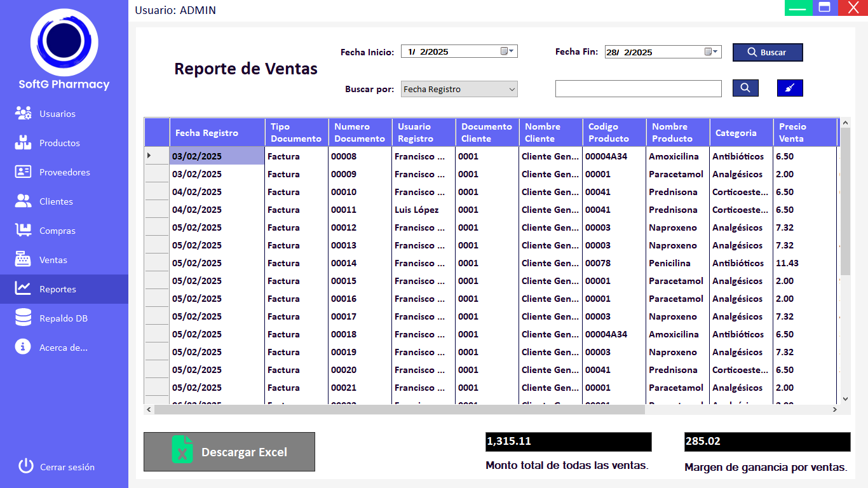Clear the filter with the broom icon

click(790, 88)
